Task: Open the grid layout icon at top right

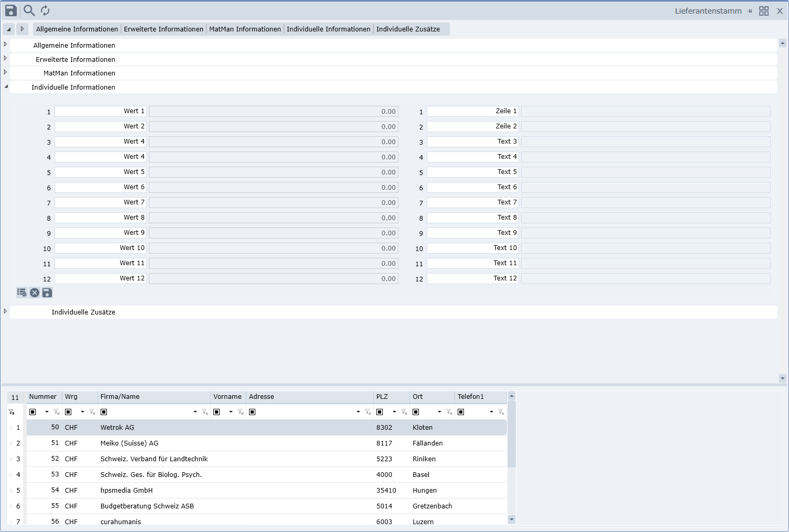Action: (764, 11)
